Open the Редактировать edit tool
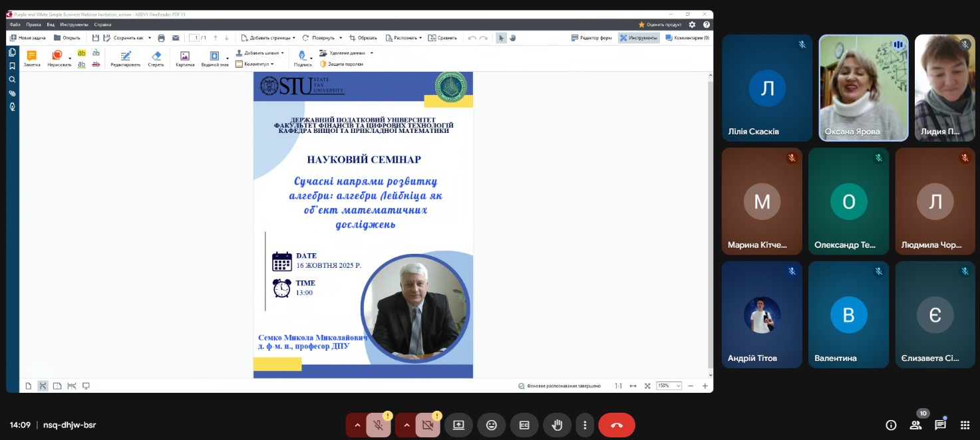980x440 pixels. pos(125,58)
